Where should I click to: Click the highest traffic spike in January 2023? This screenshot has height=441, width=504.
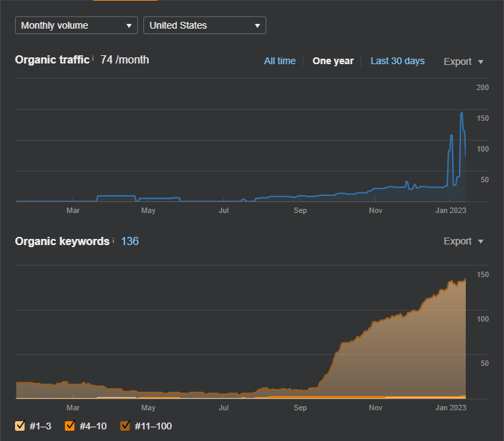(x=462, y=113)
